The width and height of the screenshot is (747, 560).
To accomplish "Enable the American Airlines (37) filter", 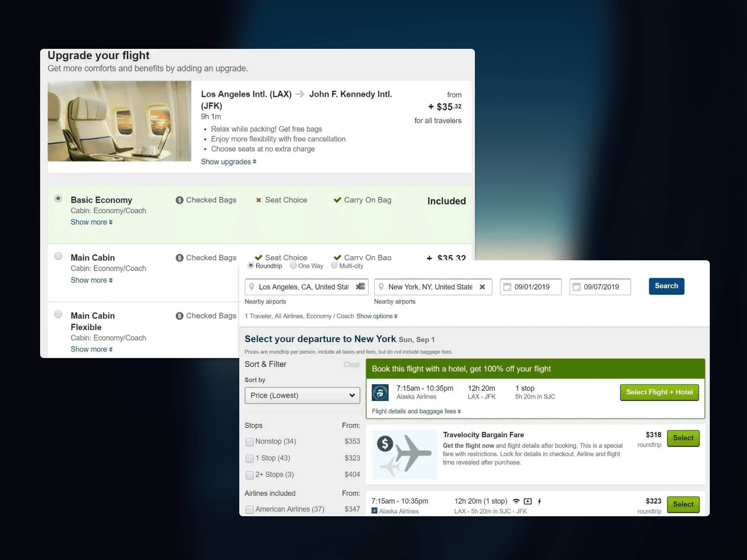I will pyautogui.click(x=249, y=509).
